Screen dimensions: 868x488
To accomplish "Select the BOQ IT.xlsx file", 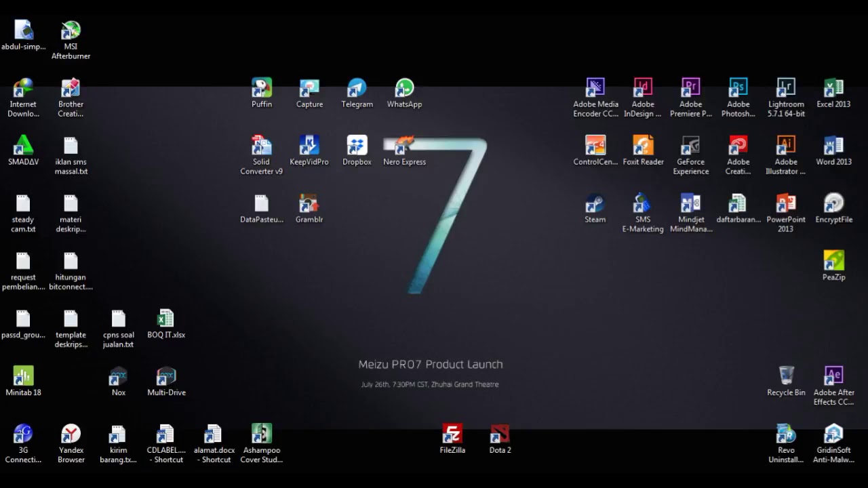I will coord(166,319).
